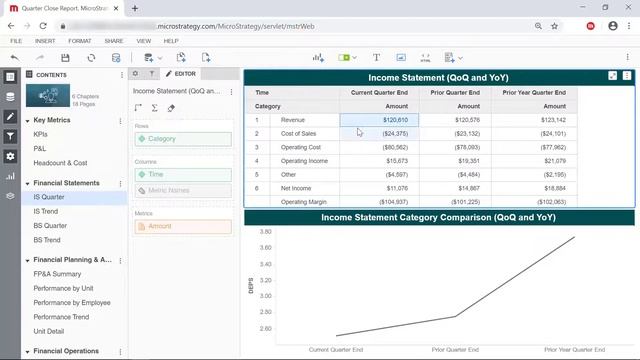The height and width of the screenshot is (360, 640).
Task: Switch to the filter funnel tab
Action: 152,73
